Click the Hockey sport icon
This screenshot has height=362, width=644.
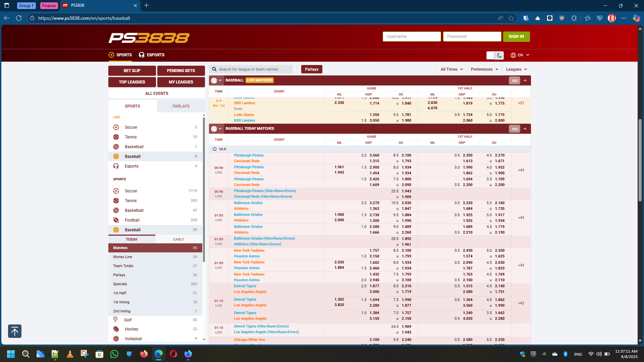[x=116, y=329]
